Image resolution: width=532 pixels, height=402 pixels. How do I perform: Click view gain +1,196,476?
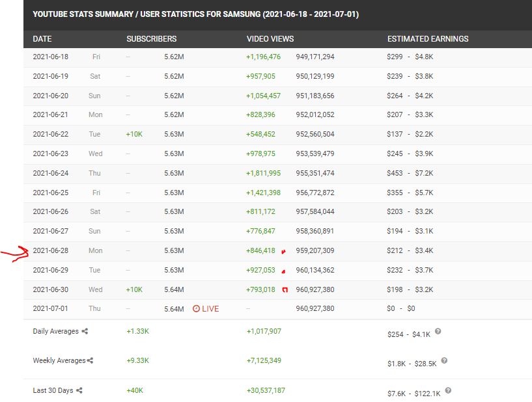(263, 57)
